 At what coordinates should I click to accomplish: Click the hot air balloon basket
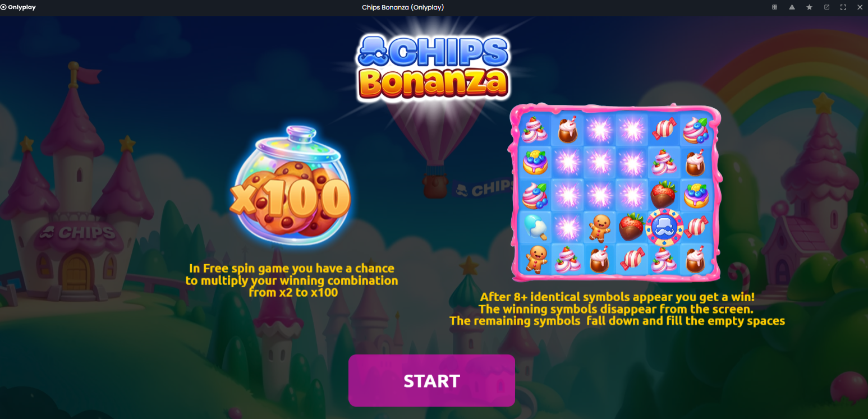click(435, 187)
